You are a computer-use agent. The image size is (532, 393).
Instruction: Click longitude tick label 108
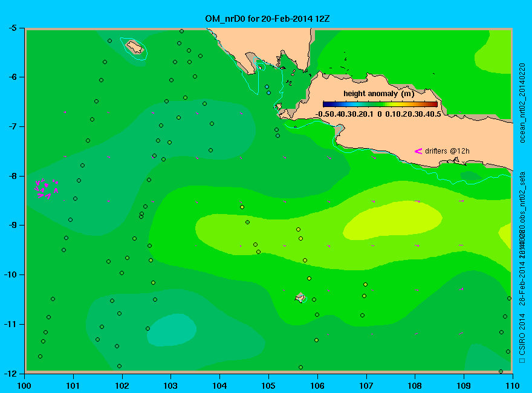[415, 386]
